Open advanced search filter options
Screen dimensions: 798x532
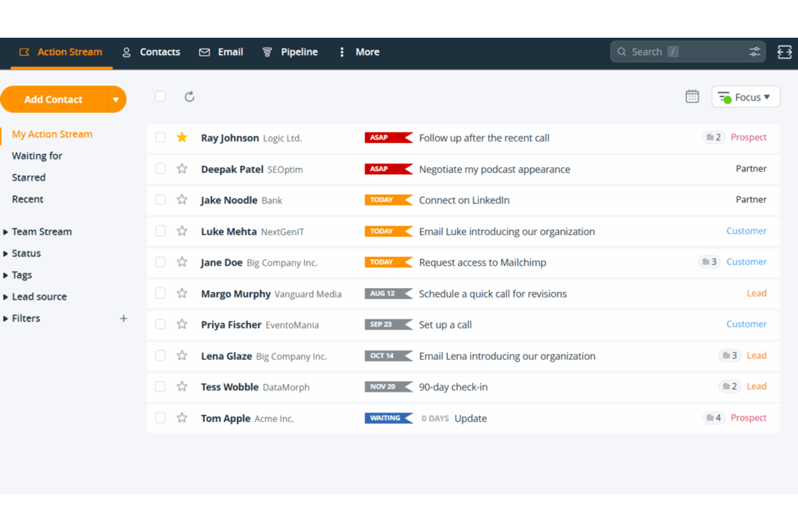coord(754,51)
